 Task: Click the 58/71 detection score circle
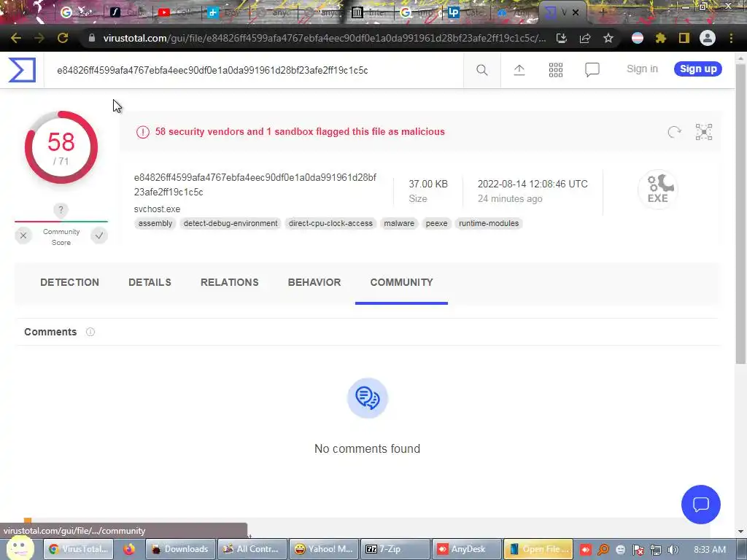61,147
